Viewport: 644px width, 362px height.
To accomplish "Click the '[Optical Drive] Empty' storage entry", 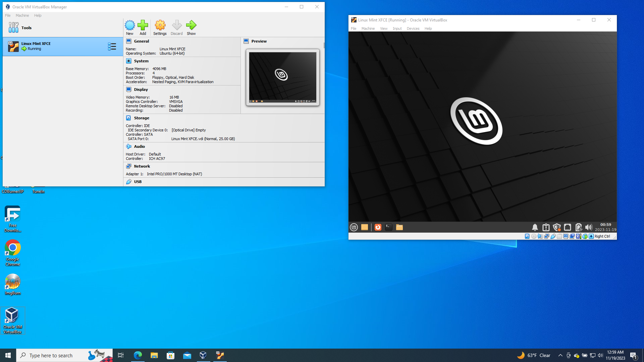I will (189, 130).
